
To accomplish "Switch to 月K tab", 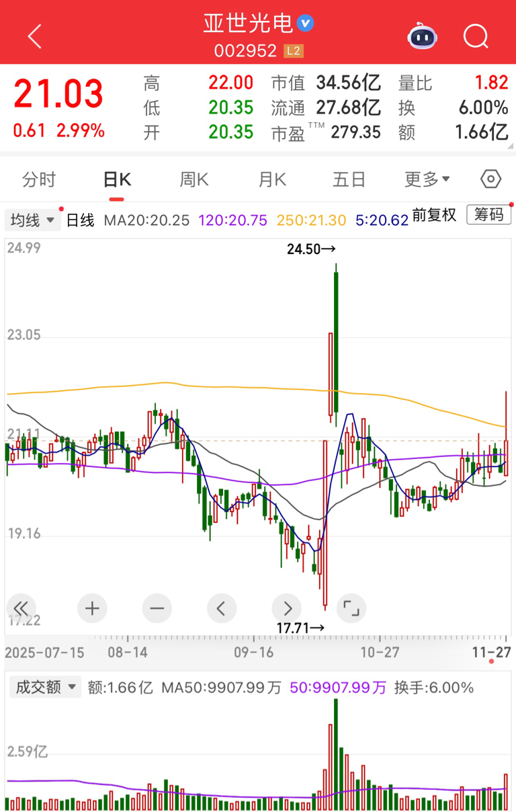I will pos(272,179).
